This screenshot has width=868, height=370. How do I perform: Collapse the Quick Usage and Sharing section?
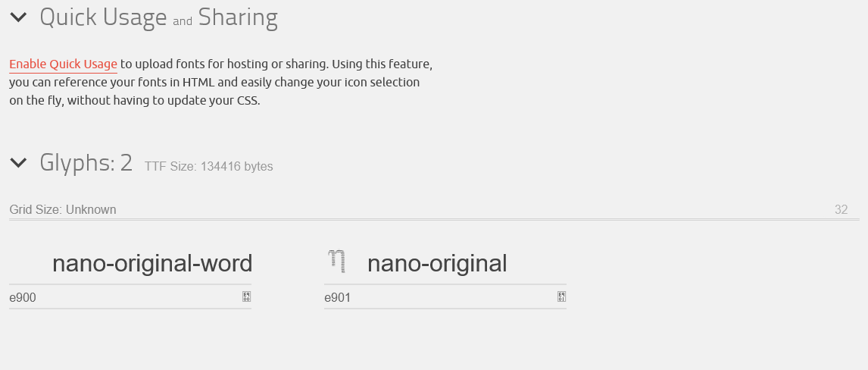pos(18,17)
